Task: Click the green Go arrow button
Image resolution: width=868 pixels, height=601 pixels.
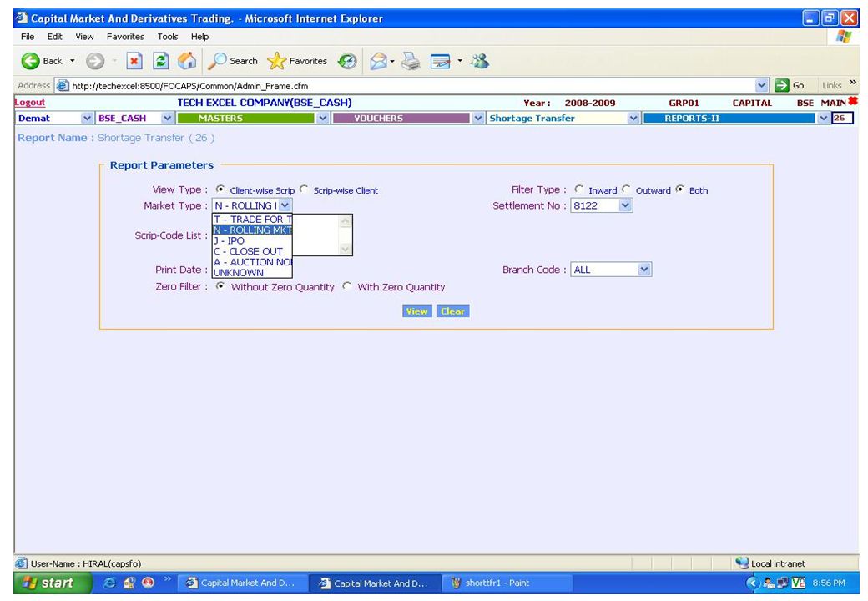Action: [x=782, y=85]
